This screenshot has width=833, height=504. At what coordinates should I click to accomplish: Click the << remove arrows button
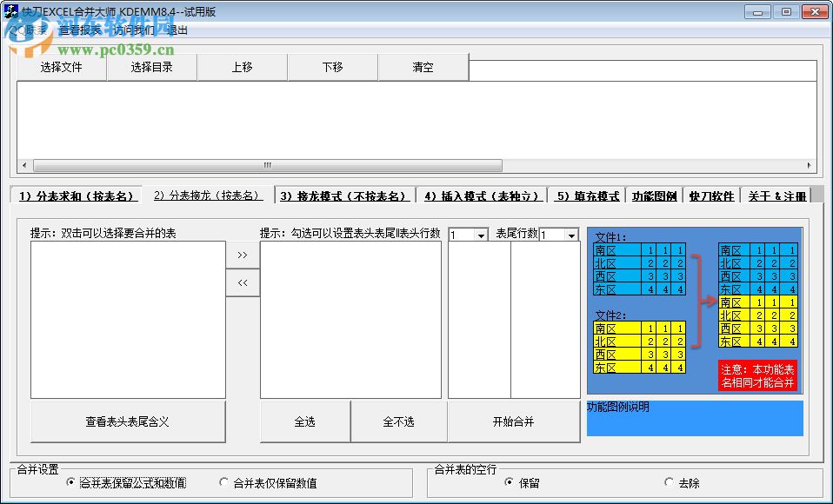coord(243,282)
